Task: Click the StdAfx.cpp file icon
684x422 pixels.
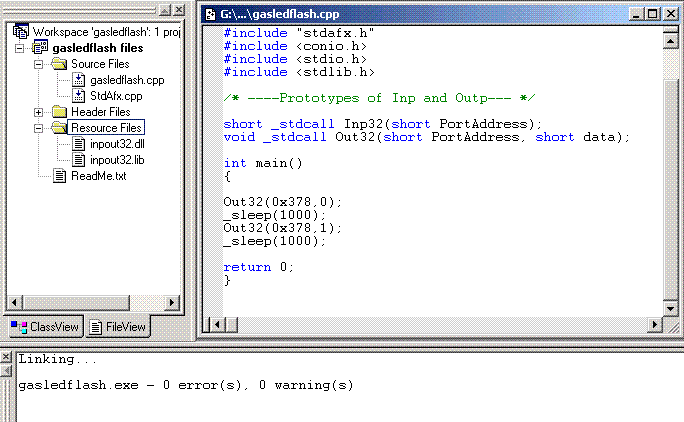Action: (x=79, y=96)
